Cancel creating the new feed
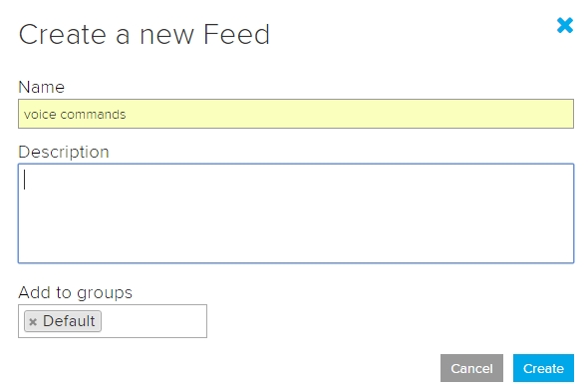This screenshot has width=588, height=391. [x=471, y=368]
